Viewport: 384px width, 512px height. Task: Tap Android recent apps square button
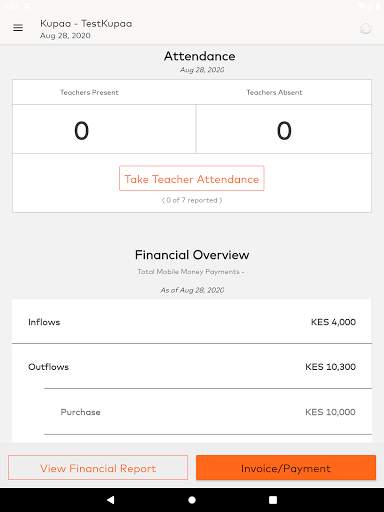click(273, 500)
